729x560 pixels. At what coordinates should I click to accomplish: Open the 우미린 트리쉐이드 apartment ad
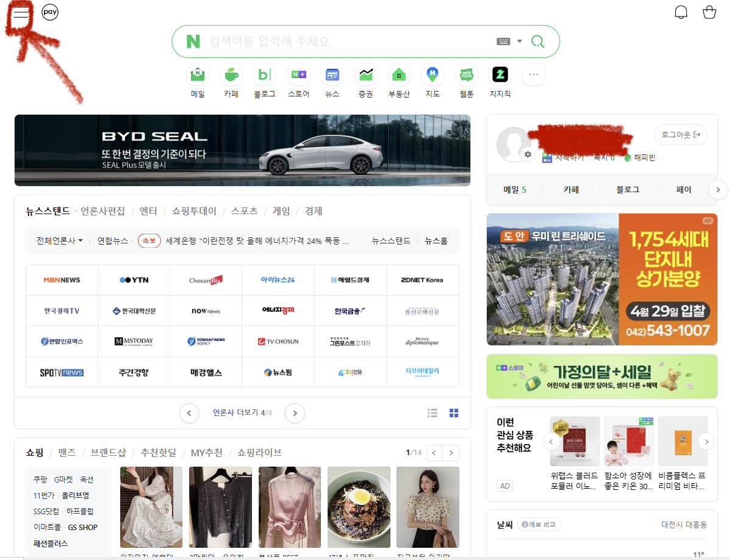[x=602, y=279]
